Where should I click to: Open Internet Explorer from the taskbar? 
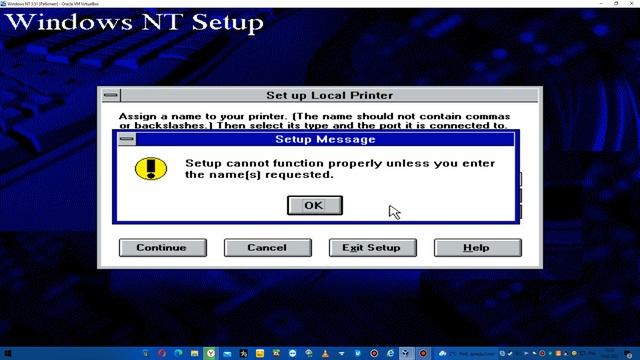pos(391,353)
